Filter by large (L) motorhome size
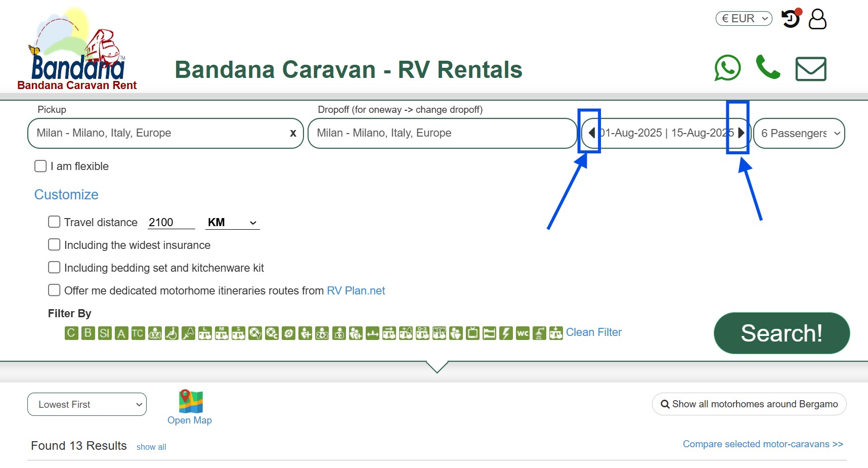The height and width of the screenshot is (468, 868). click(205, 333)
